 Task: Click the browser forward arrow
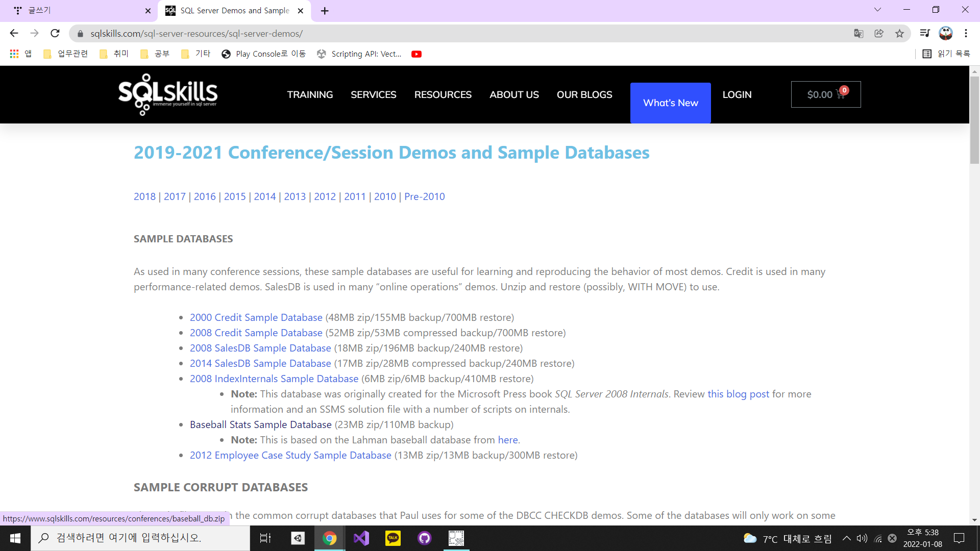34,33
